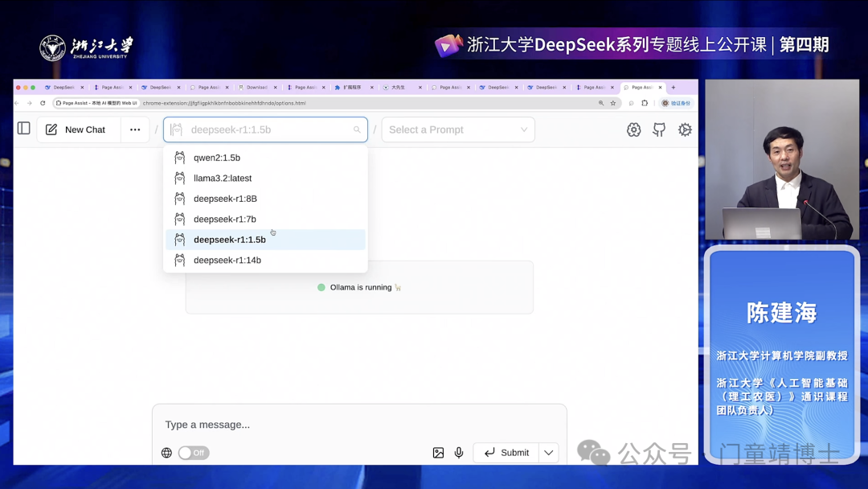The height and width of the screenshot is (489, 868).
Task: Choose deepseek-r1:1.5b highlighted model option
Action: tap(266, 240)
